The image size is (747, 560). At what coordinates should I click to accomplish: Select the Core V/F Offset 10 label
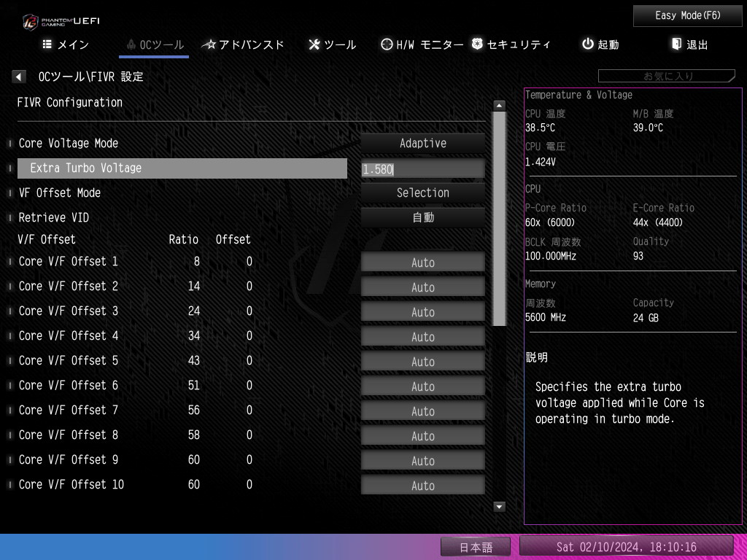tap(71, 484)
